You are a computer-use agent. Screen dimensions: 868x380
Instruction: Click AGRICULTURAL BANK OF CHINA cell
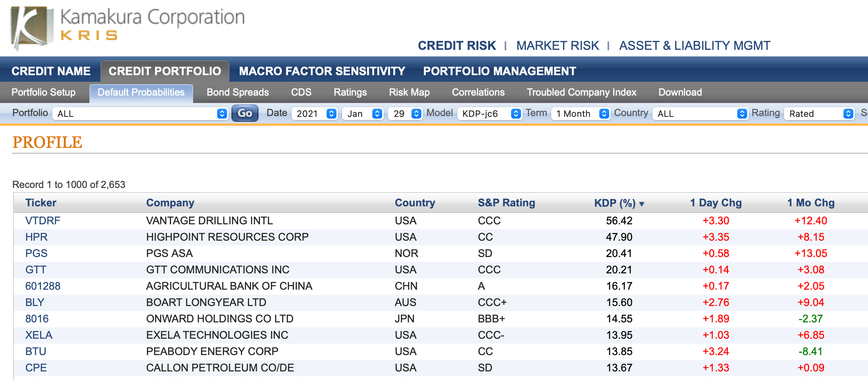(229, 286)
